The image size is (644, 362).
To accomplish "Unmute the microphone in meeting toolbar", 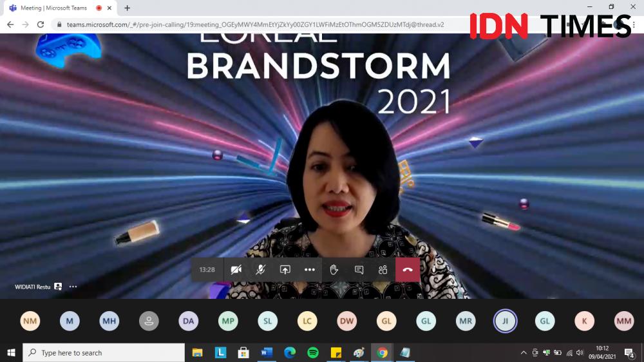I will point(260,270).
